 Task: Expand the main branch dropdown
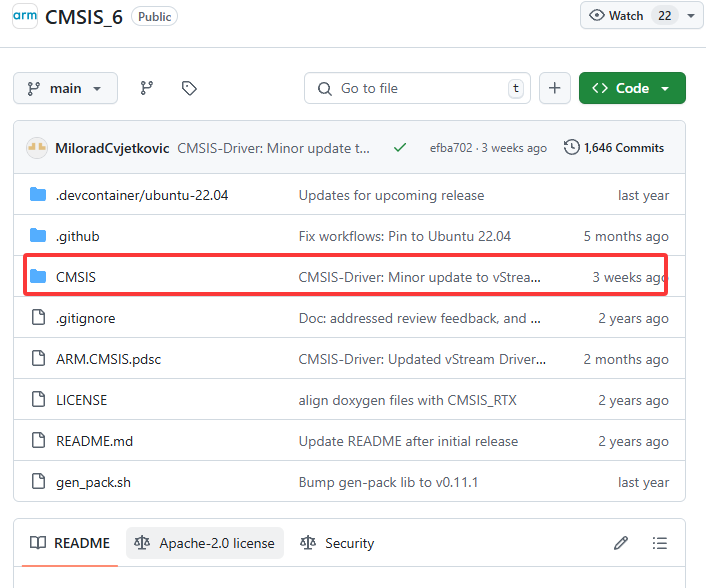coord(65,88)
